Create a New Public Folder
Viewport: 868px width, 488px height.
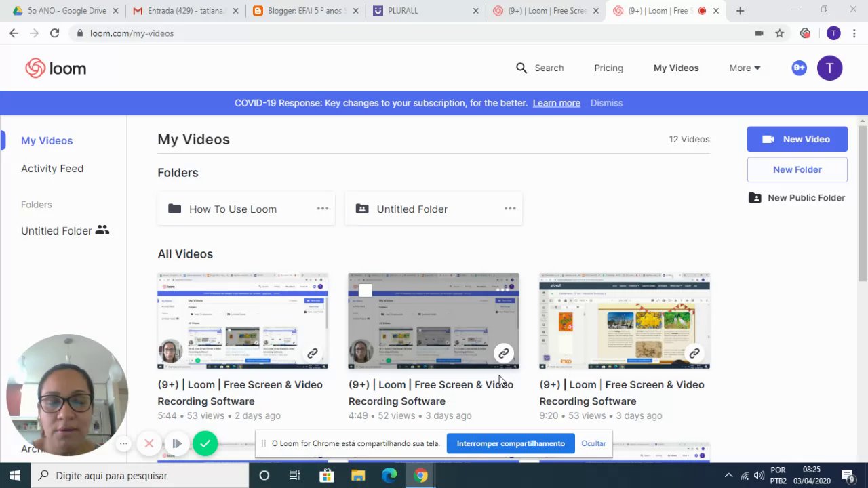pyautogui.click(x=797, y=198)
